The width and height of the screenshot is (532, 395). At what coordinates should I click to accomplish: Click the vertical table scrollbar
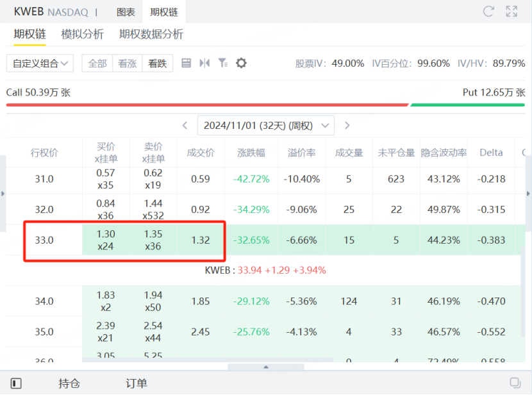(523, 292)
